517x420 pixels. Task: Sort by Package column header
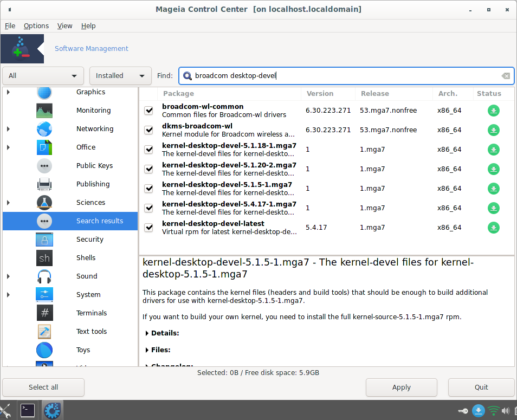[x=229, y=94]
